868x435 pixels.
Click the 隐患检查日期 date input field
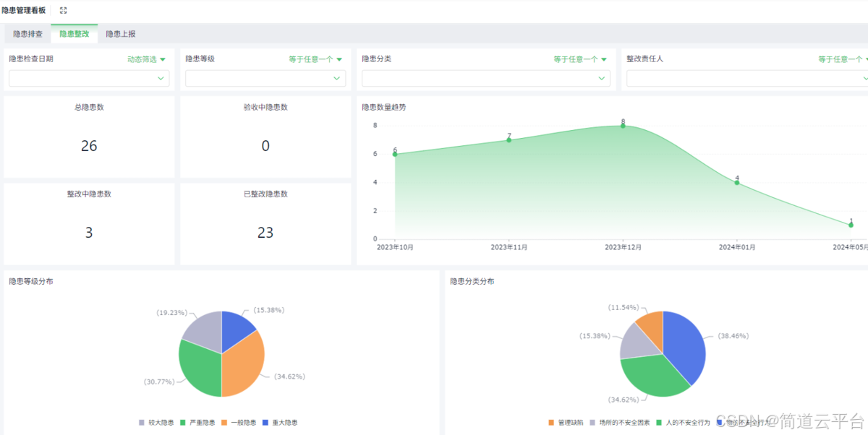click(x=89, y=78)
